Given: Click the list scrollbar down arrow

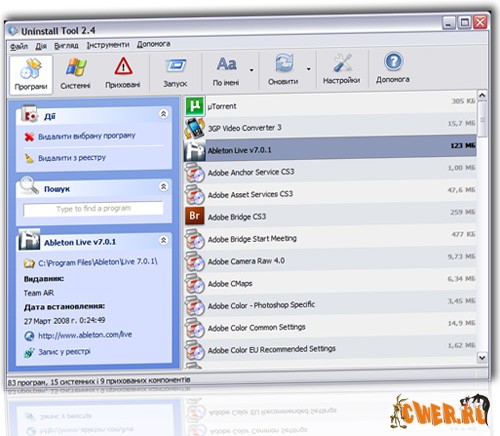Looking at the screenshot, I should point(482,358).
